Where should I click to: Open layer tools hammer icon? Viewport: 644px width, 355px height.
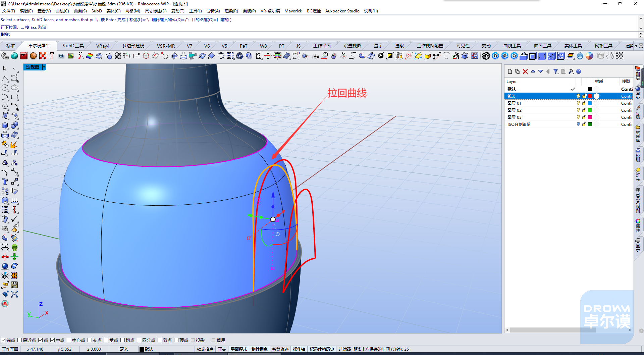(x=571, y=71)
